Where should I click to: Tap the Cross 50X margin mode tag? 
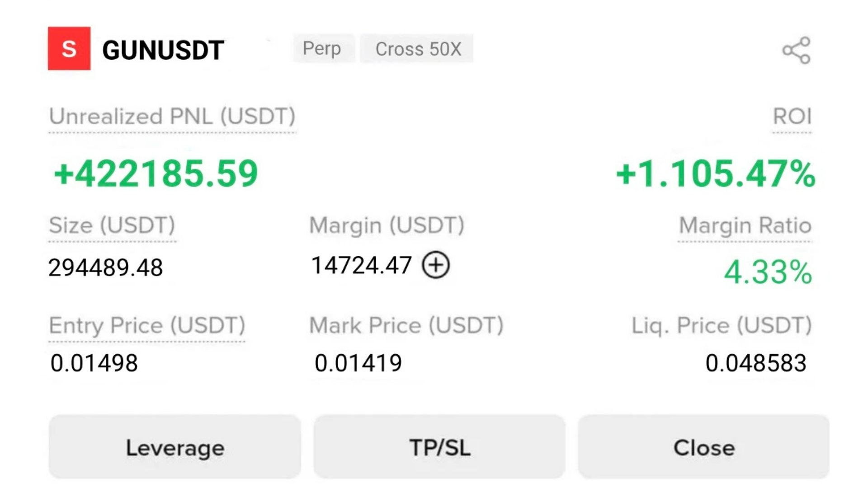417,48
